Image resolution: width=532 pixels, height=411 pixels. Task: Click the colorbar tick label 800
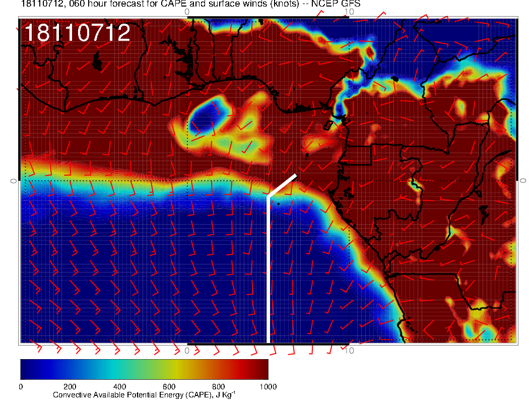(219, 387)
